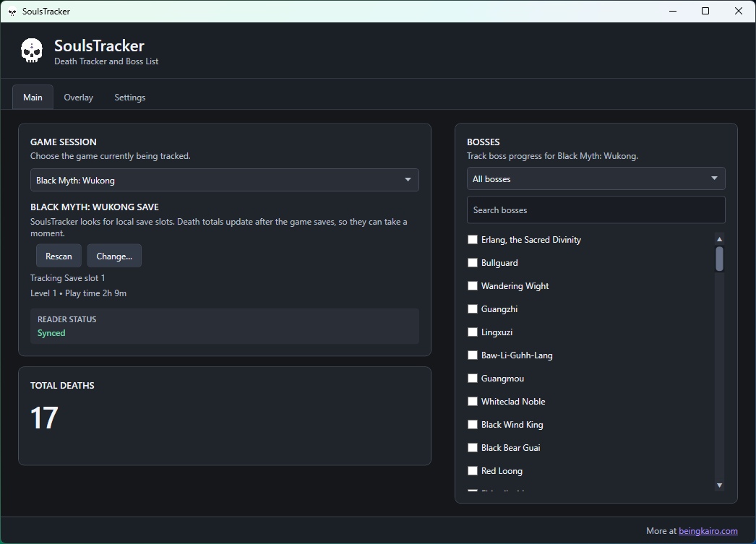Click the title bar skull app icon
The image size is (756, 544).
(x=12, y=12)
